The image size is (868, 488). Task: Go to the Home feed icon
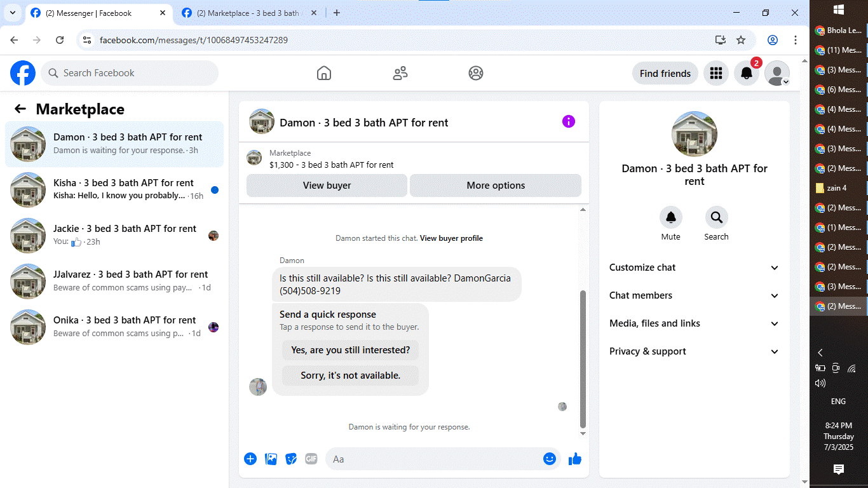324,73
